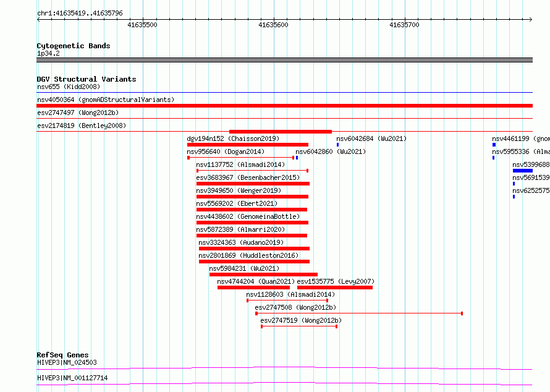This screenshot has width=550, height=392.
Task: Open variant esv2174819 (Bentley2008)
Action: tap(82, 126)
